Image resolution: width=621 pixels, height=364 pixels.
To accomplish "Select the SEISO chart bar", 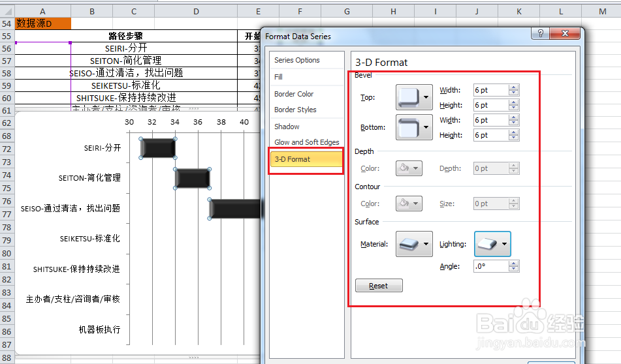I will [235, 209].
